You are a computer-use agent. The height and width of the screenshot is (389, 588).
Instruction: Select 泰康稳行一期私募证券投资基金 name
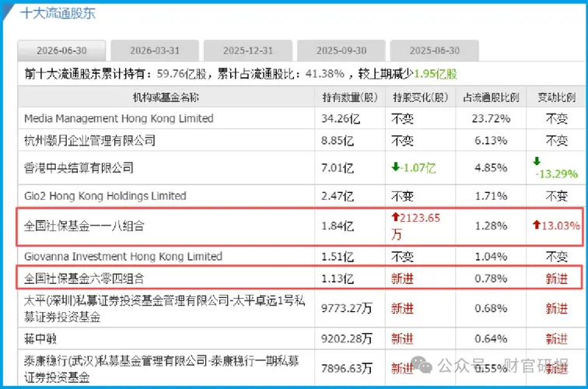pyautogui.click(x=161, y=369)
